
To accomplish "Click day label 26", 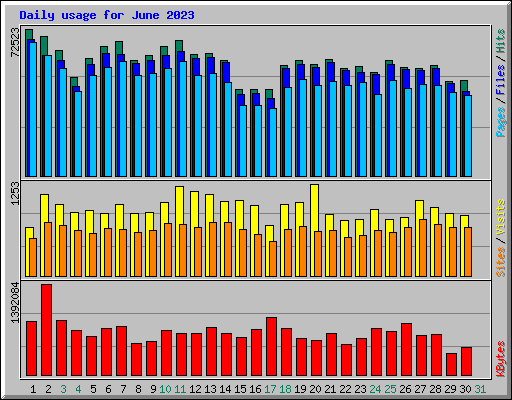I will 405,389.
